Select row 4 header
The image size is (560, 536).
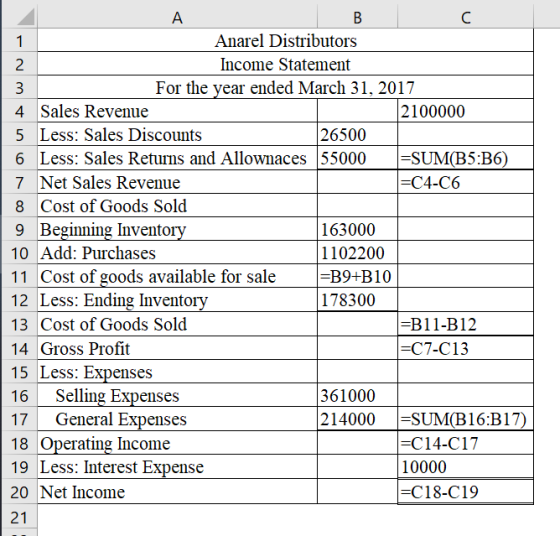coord(19,111)
